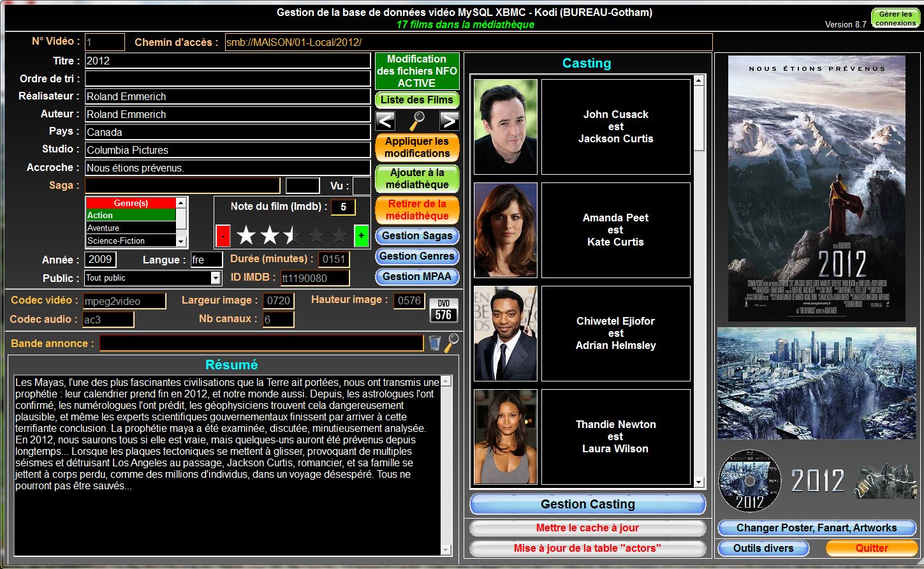Open the Public rating dropdown

tap(216, 278)
